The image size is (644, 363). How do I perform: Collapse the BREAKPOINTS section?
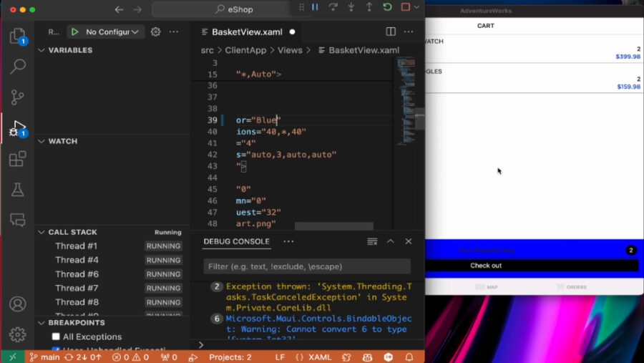(x=77, y=323)
